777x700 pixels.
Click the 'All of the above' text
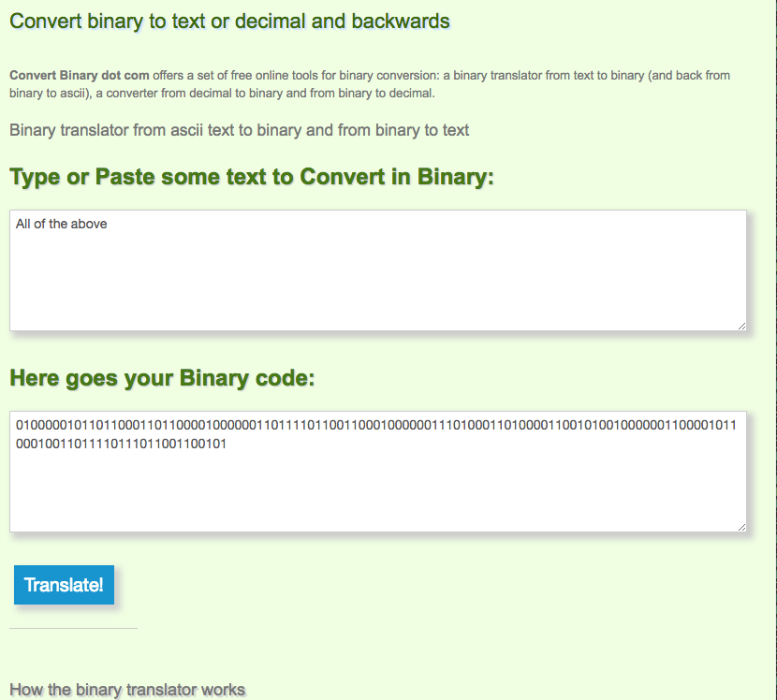(61, 224)
